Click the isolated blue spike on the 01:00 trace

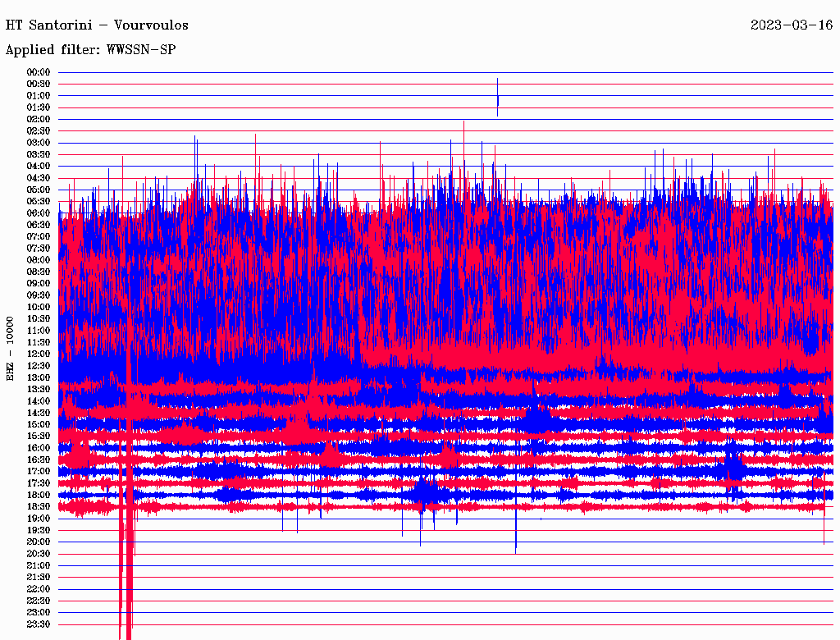(x=497, y=97)
